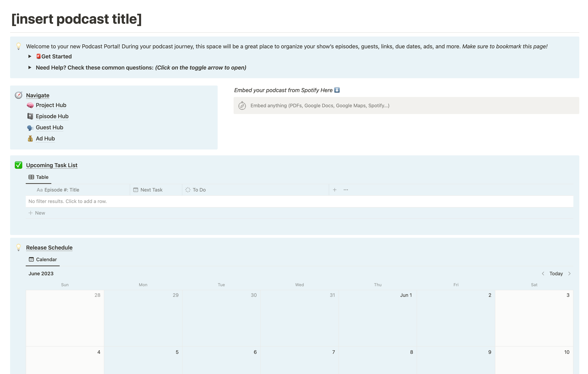Click the Navigate heading
Screen dimensions: 588x374
(x=38, y=95)
